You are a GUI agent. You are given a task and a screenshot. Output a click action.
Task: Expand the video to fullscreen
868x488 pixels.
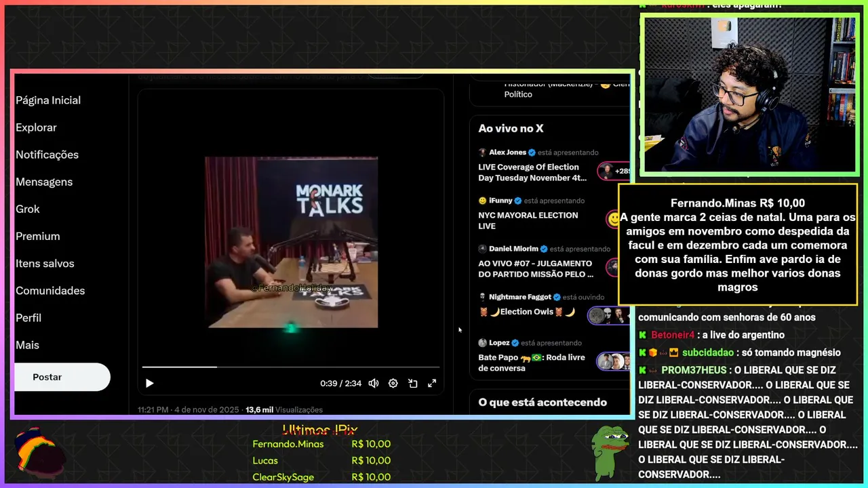[432, 383]
